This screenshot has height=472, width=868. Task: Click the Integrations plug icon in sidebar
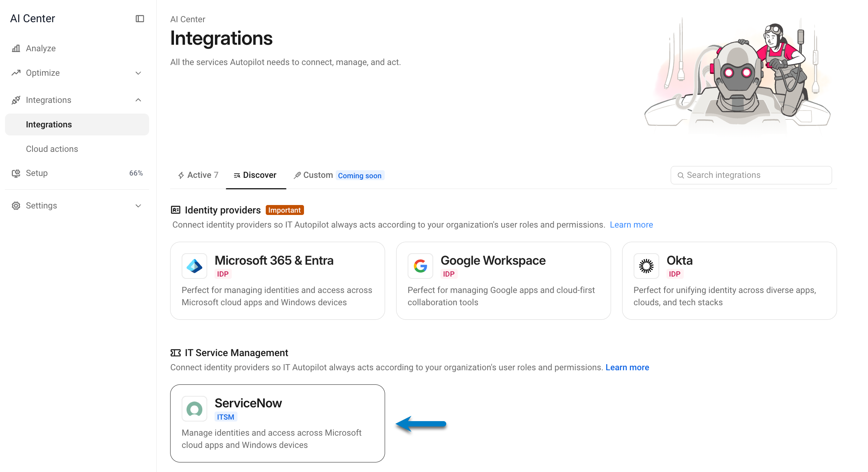click(16, 100)
